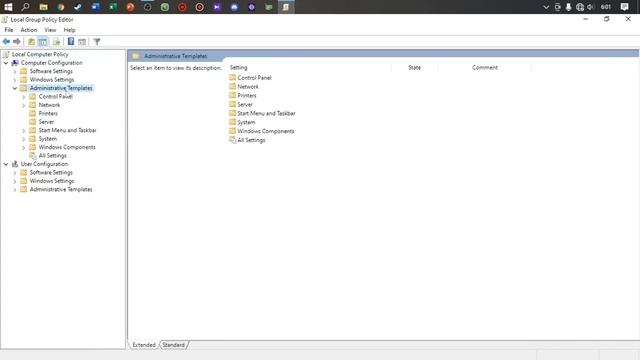This screenshot has width=640, height=360.
Task: Switch to the Extended tab
Action: pos(144,345)
